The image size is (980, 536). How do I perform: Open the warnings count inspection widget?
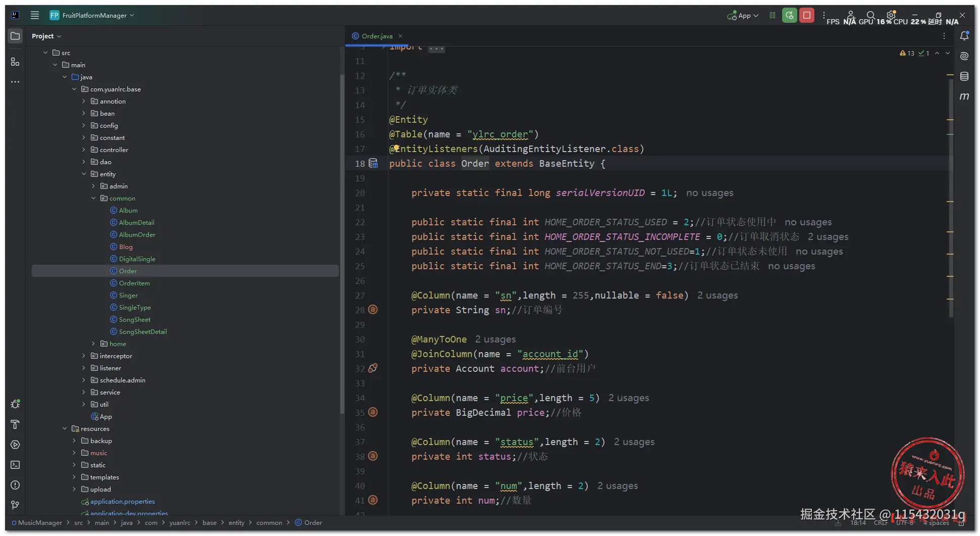907,53
